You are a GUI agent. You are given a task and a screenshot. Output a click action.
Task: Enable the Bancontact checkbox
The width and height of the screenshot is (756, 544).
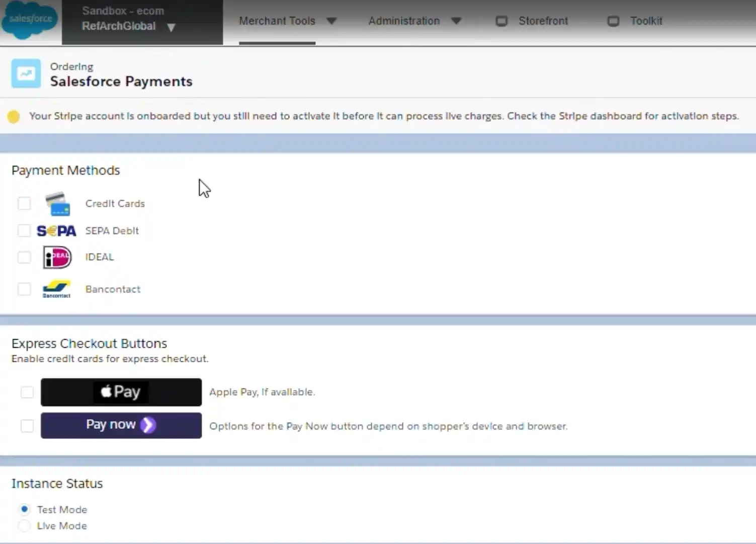(24, 289)
